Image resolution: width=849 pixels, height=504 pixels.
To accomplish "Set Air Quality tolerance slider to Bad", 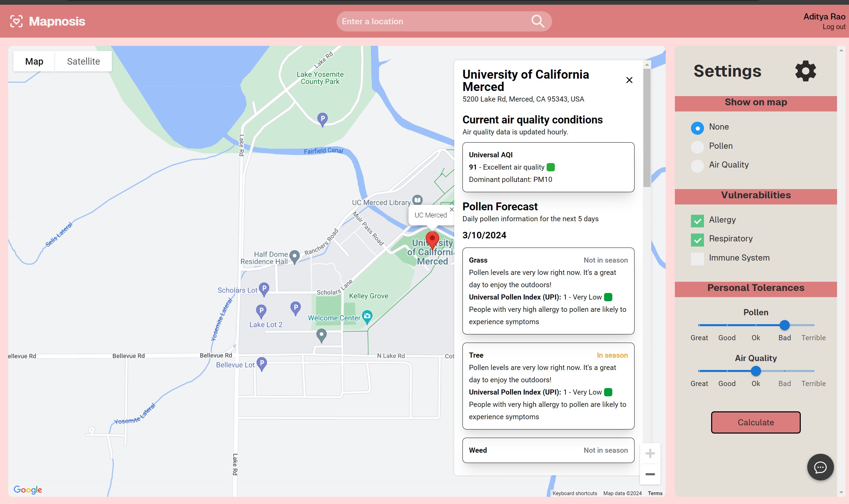I will [x=785, y=371].
